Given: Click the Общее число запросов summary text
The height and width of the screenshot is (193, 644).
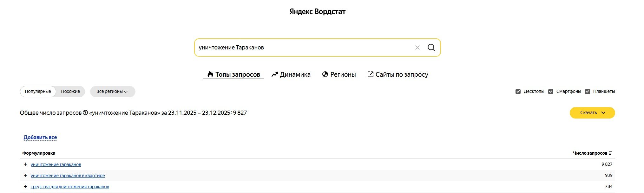Looking at the screenshot, I should (x=133, y=113).
